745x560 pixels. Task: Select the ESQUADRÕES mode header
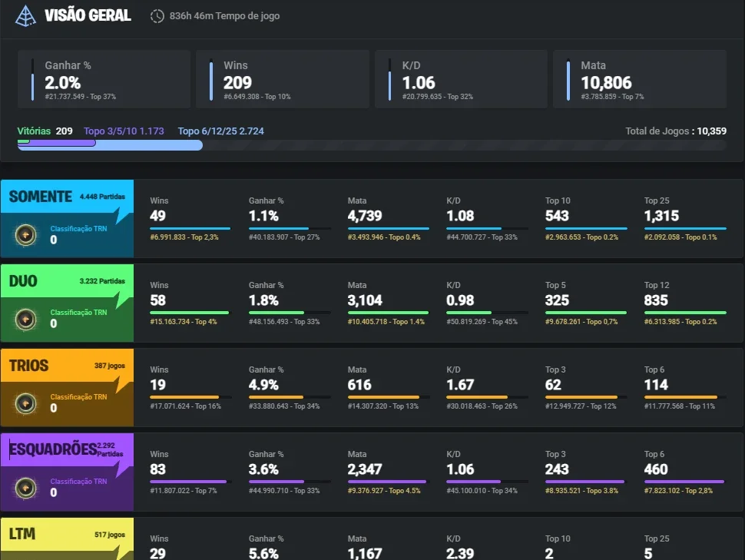(67, 449)
